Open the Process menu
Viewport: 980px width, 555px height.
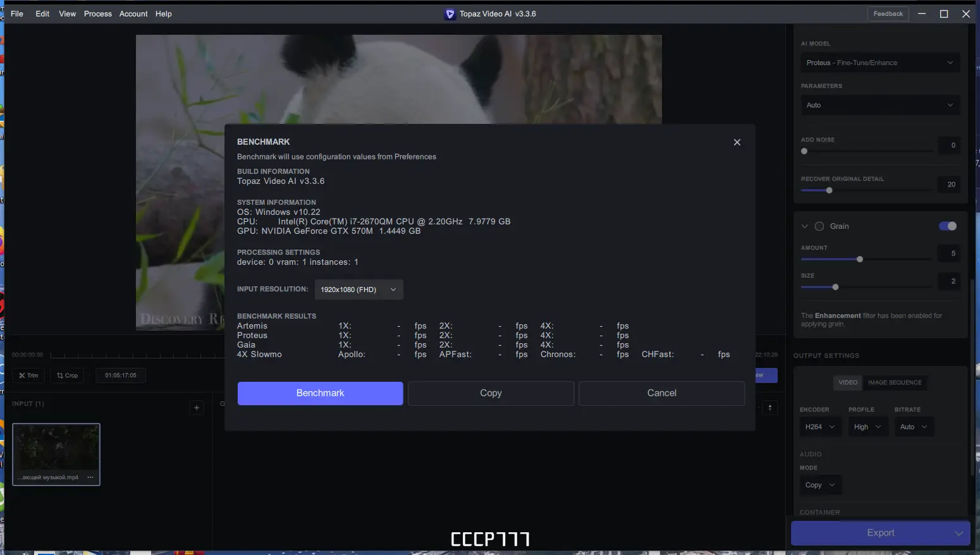[x=98, y=14]
